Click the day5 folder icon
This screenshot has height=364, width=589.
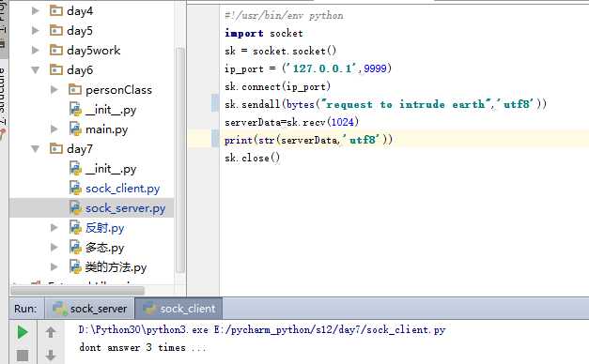pos(56,30)
